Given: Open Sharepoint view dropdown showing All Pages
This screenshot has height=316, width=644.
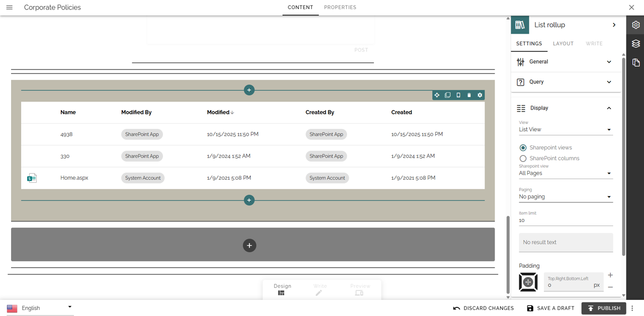Looking at the screenshot, I should point(566,173).
